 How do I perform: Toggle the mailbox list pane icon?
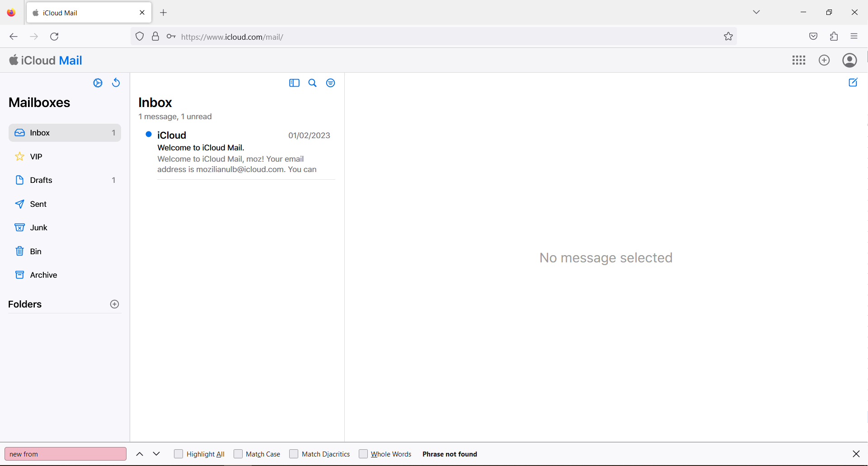click(x=294, y=83)
